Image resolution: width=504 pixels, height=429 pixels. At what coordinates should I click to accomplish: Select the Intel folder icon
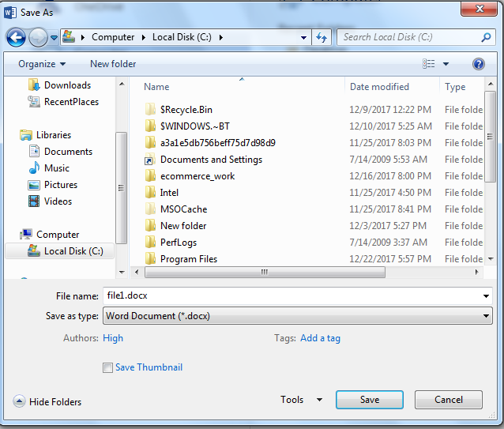pos(150,193)
